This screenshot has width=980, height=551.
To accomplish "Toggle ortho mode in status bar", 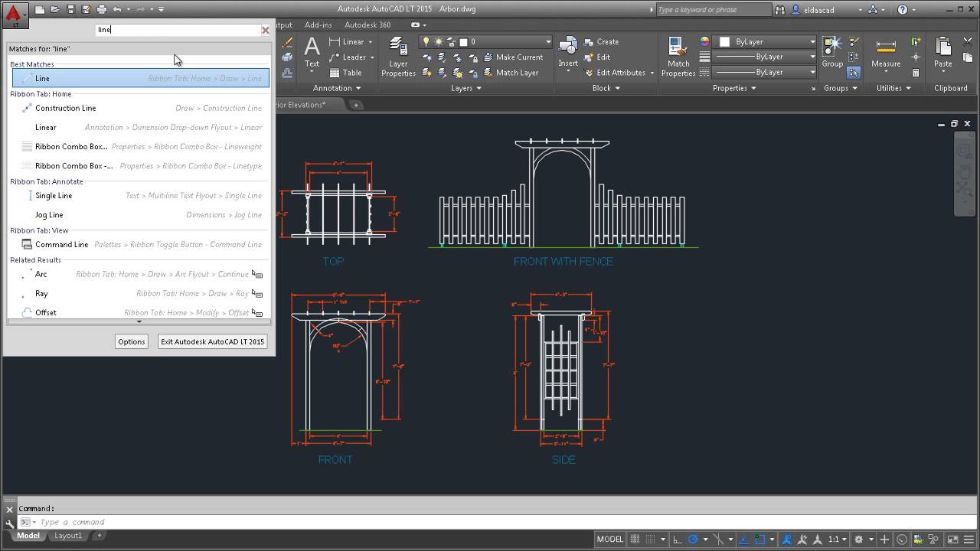I will (678, 540).
